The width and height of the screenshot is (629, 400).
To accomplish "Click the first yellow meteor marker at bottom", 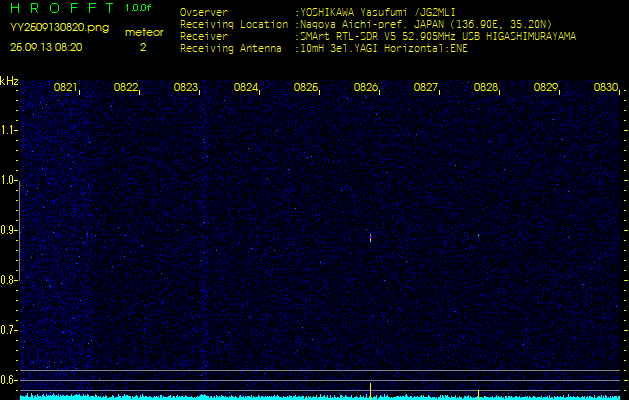I will tap(371, 388).
